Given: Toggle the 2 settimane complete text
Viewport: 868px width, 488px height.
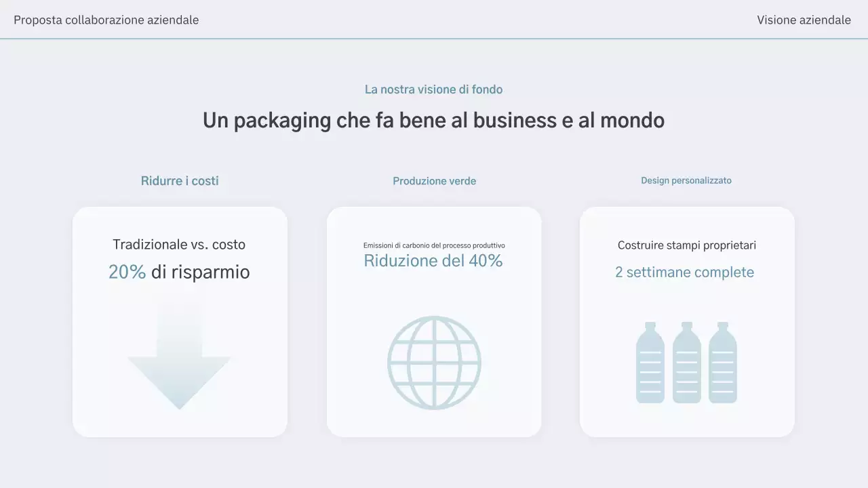Looking at the screenshot, I should 684,272.
